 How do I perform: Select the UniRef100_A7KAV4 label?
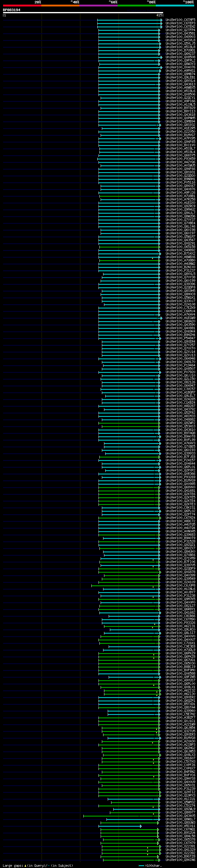(x=180, y=315)
